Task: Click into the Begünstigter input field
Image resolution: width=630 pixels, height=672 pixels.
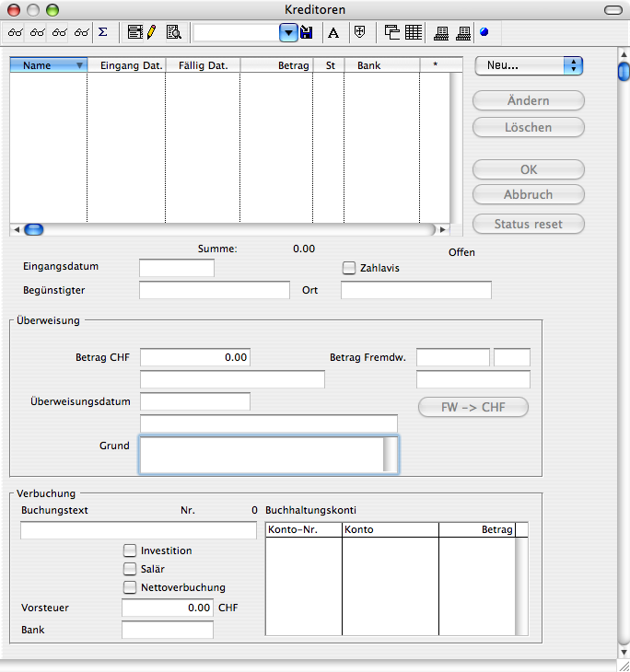Action: (214, 291)
